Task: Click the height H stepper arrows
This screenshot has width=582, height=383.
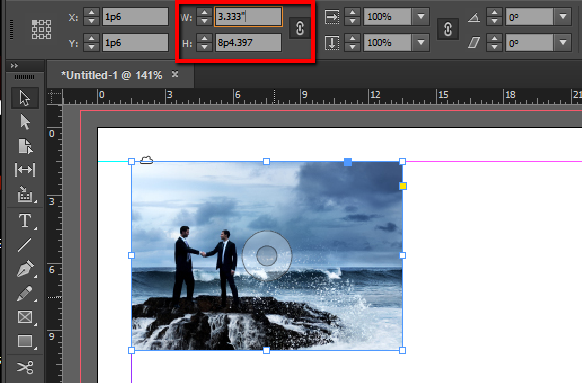Action: (204, 43)
